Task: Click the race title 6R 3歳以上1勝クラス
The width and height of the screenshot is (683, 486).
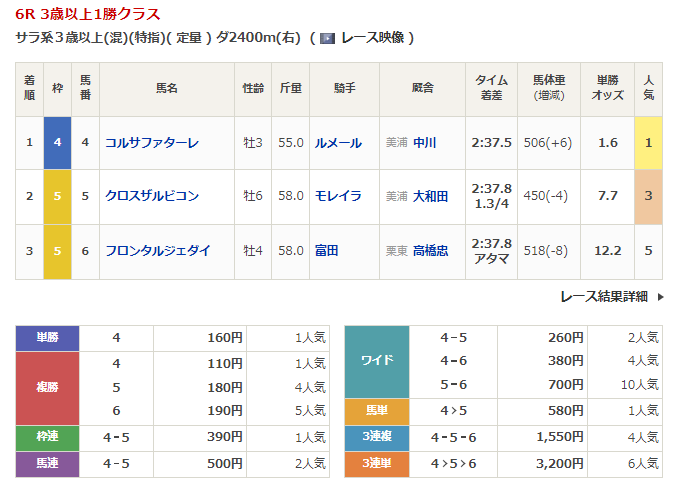Action: click(x=87, y=14)
